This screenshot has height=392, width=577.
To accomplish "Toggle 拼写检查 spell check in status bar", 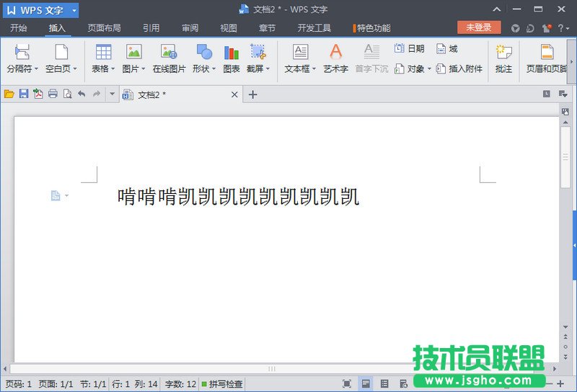I will pyautogui.click(x=222, y=384).
